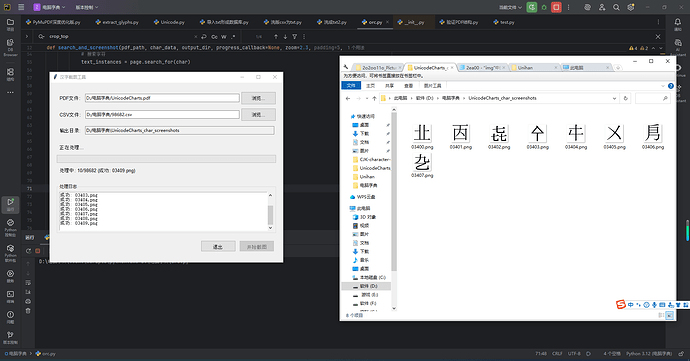Open the Project tool window folder icon
The width and height of the screenshot is (690, 361).
(x=10, y=22)
